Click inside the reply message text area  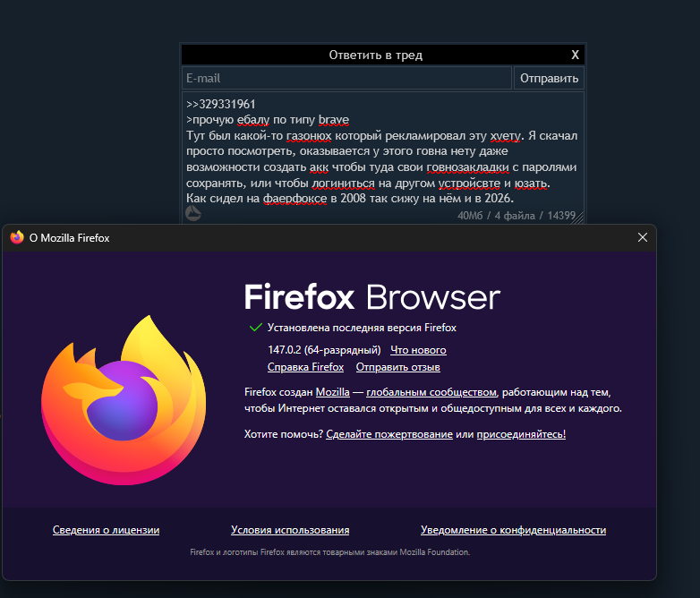pyautogui.click(x=383, y=157)
